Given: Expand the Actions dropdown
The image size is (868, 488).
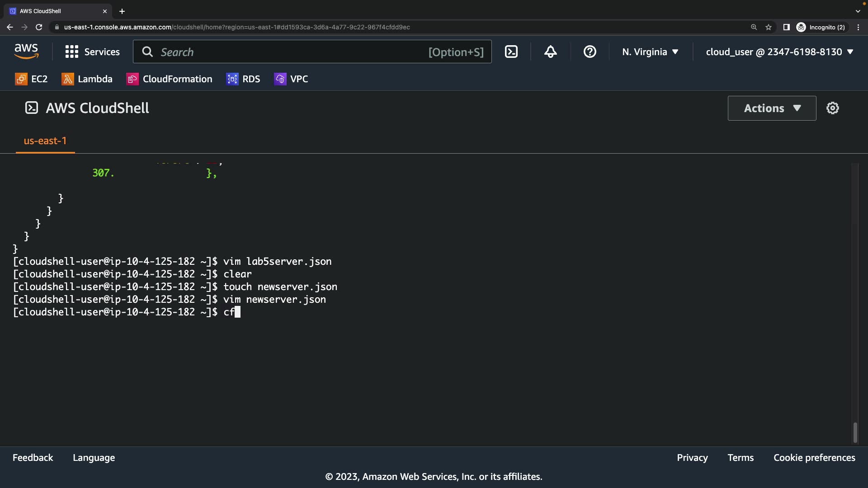Looking at the screenshot, I should (772, 108).
